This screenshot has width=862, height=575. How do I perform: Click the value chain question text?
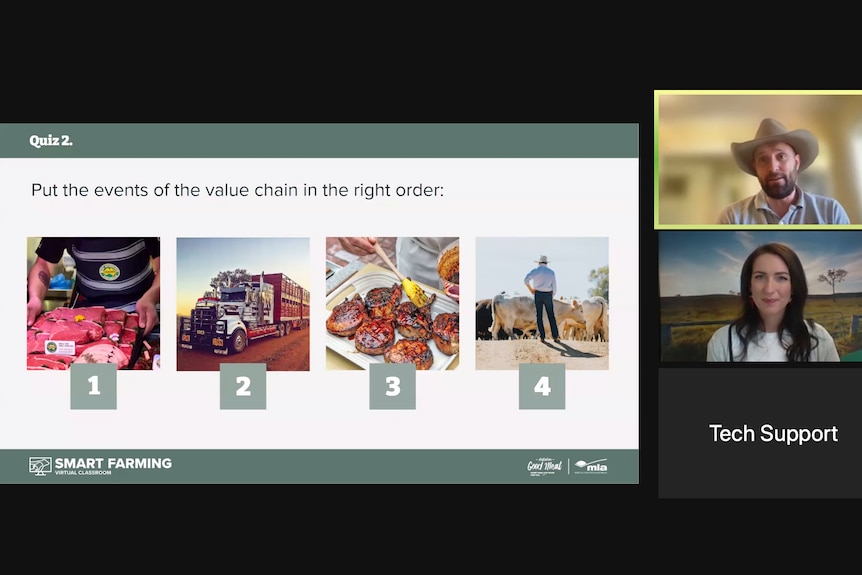(237, 190)
